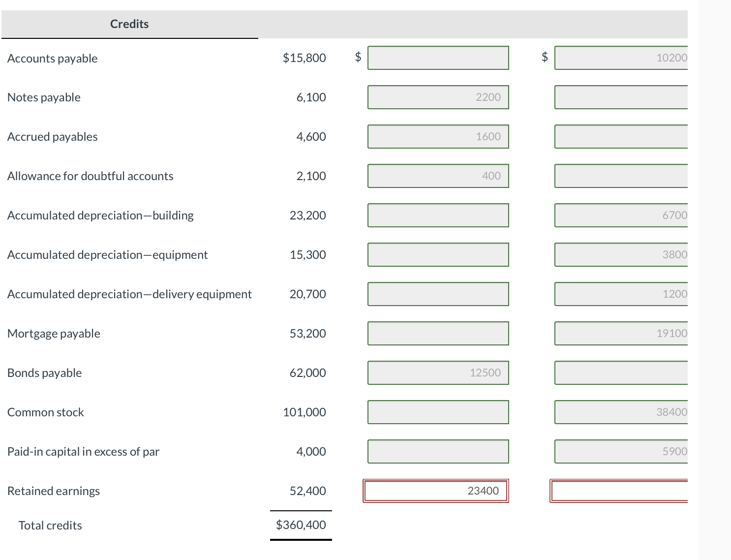Select the Paid-in capital field containing 5900
Screen dimensions: 731x560
(x=621, y=451)
